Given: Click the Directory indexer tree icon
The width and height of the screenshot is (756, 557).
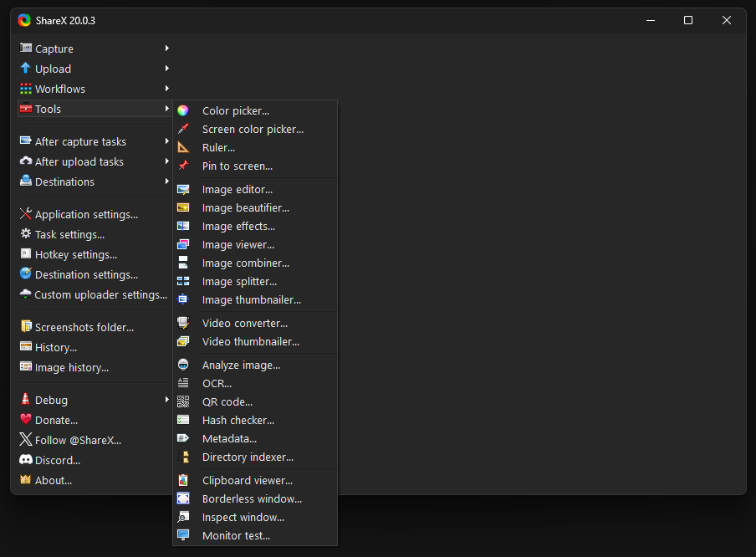Looking at the screenshot, I should point(183,457).
